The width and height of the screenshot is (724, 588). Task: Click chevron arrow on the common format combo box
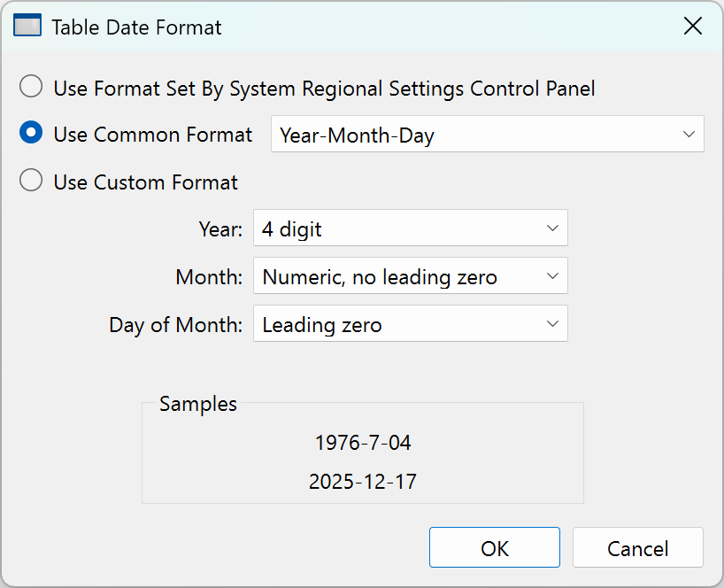689,135
